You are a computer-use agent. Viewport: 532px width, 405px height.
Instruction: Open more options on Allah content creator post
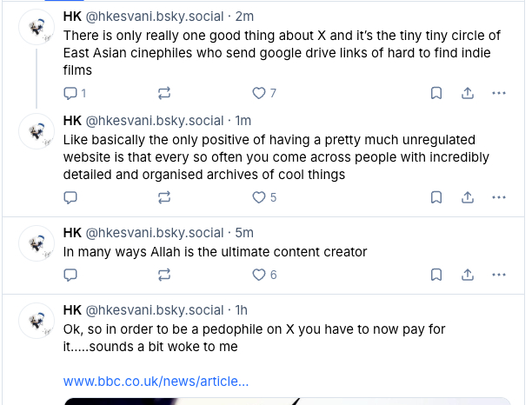(499, 275)
